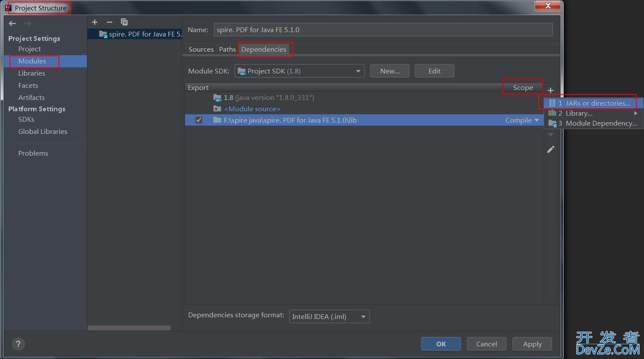Add a new module with plus icon
644x359 pixels.
pos(95,22)
